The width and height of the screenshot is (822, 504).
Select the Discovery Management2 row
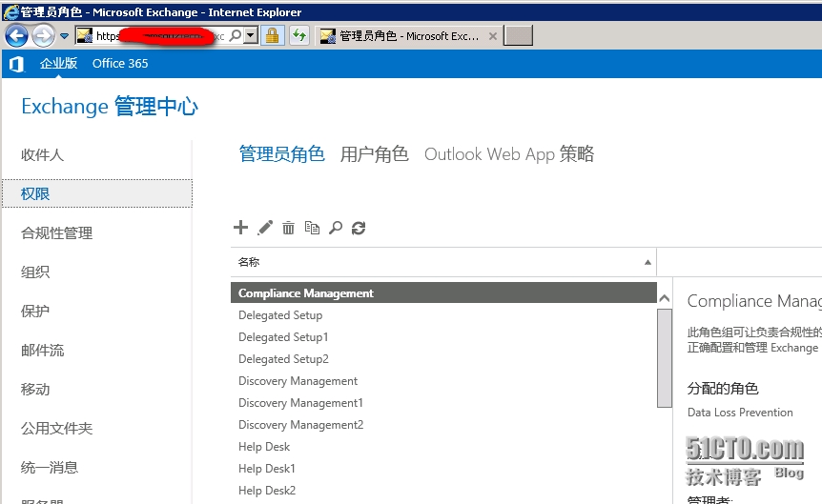[x=443, y=425]
